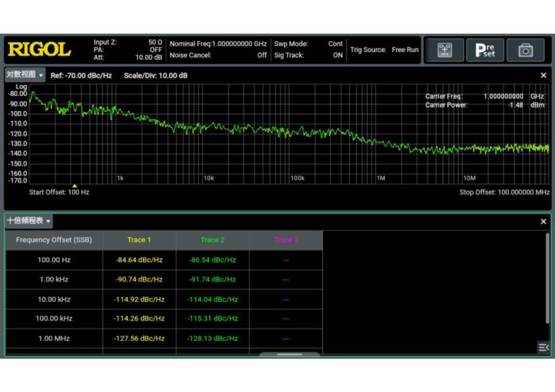Tap the Nominal Freq 1.000000000 GHz field

pos(218,44)
